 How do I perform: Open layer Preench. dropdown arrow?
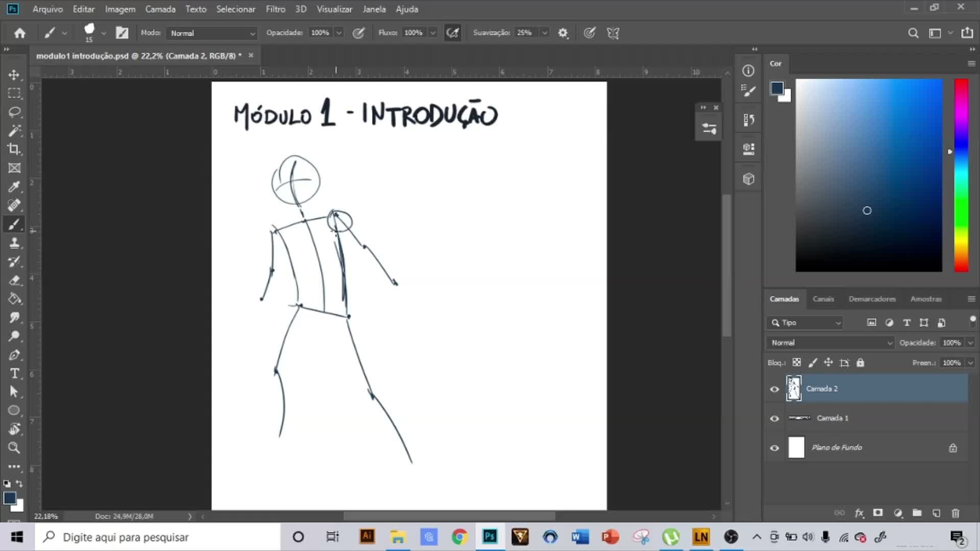[970, 363]
